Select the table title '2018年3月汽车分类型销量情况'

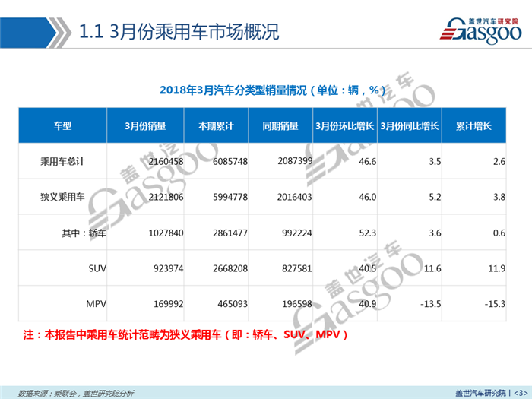pos(233,90)
